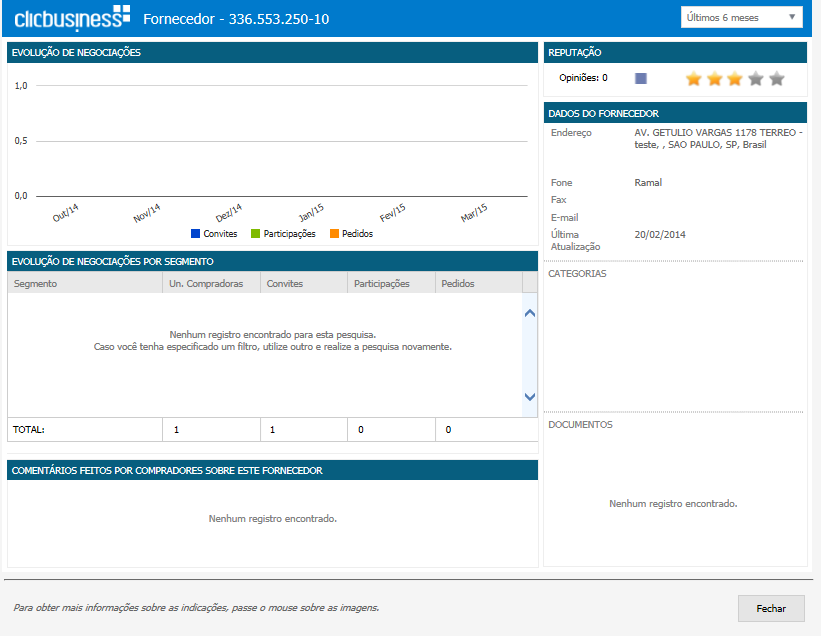Click the TOTAL: row label

coord(29,430)
